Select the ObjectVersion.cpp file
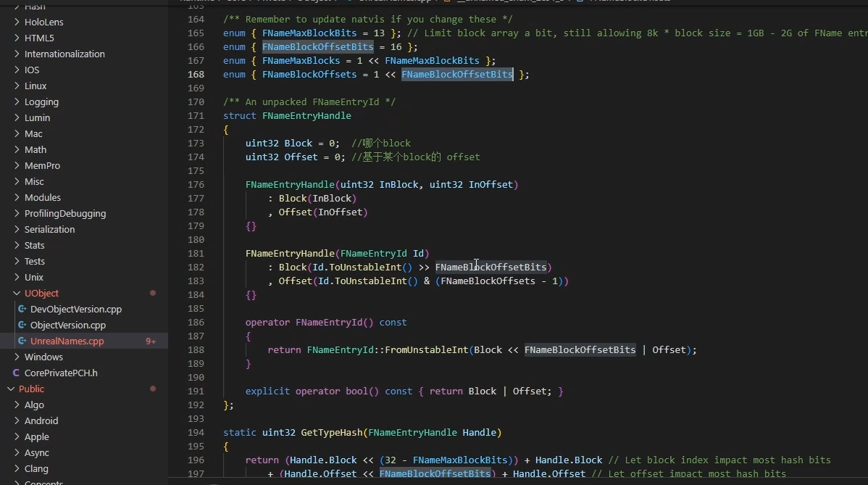Viewport: 868px width, 485px height. click(x=68, y=326)
